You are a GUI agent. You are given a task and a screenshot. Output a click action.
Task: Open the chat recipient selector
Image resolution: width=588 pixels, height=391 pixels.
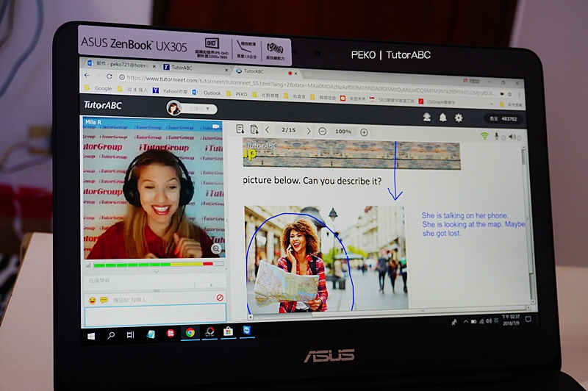[130, 300]
